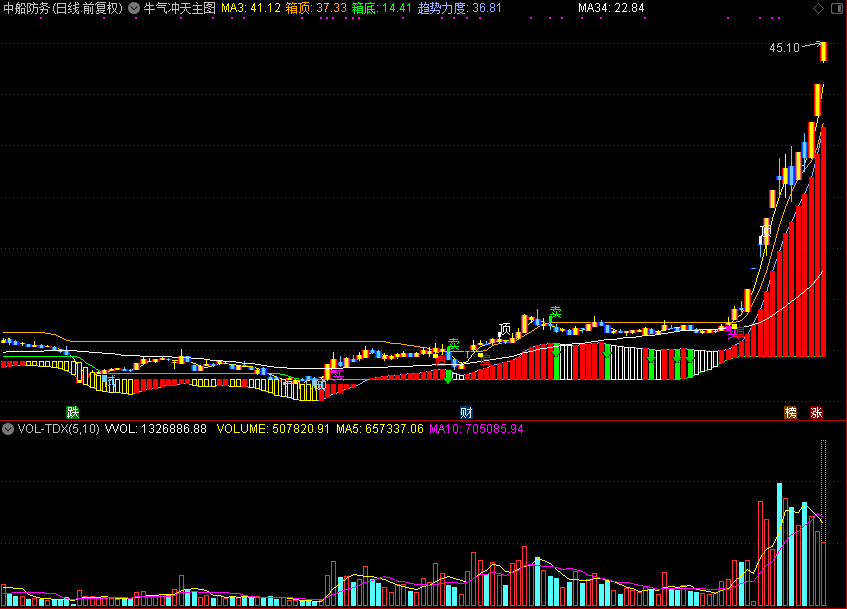Click the indicator name 牛气冲天主图
This screenshot has width=847, height=609.
click(179, 8)
